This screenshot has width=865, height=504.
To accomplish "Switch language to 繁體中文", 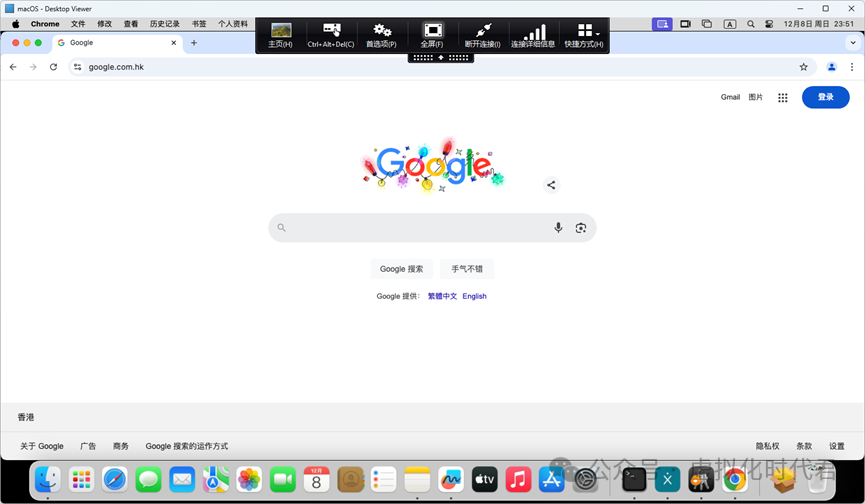I will pos(442,296).
